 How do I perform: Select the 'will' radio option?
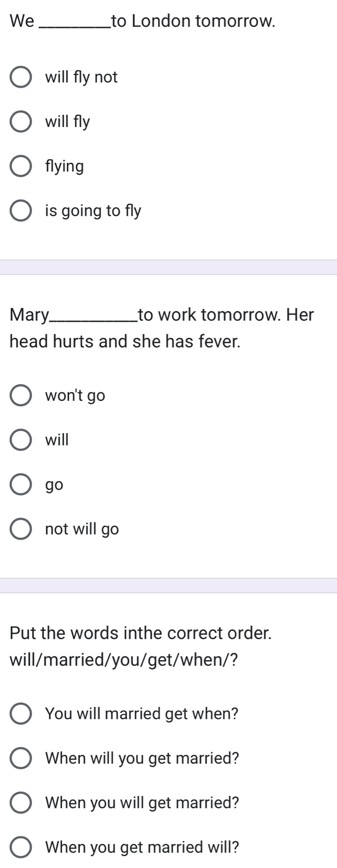pos(21,440)
